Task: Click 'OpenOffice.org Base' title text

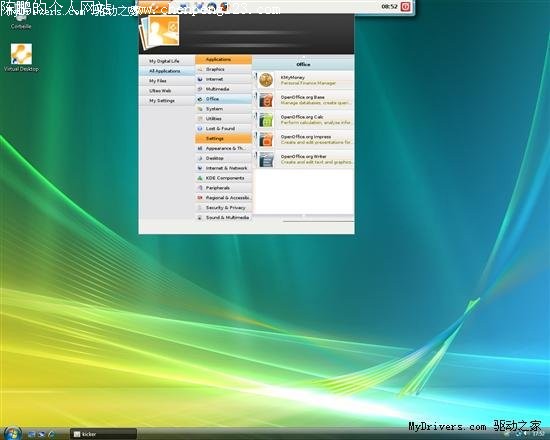Action: pyautogui.click(x=302, y=97)
